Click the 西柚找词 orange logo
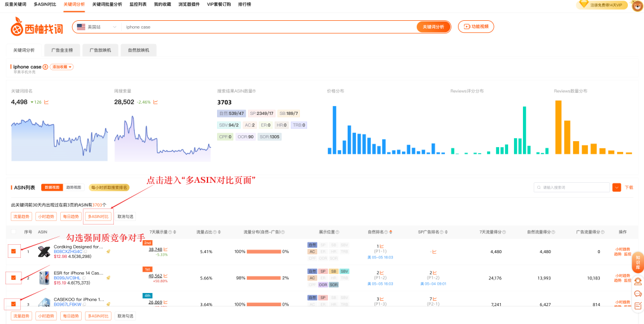644x324 pixels. 37,27
